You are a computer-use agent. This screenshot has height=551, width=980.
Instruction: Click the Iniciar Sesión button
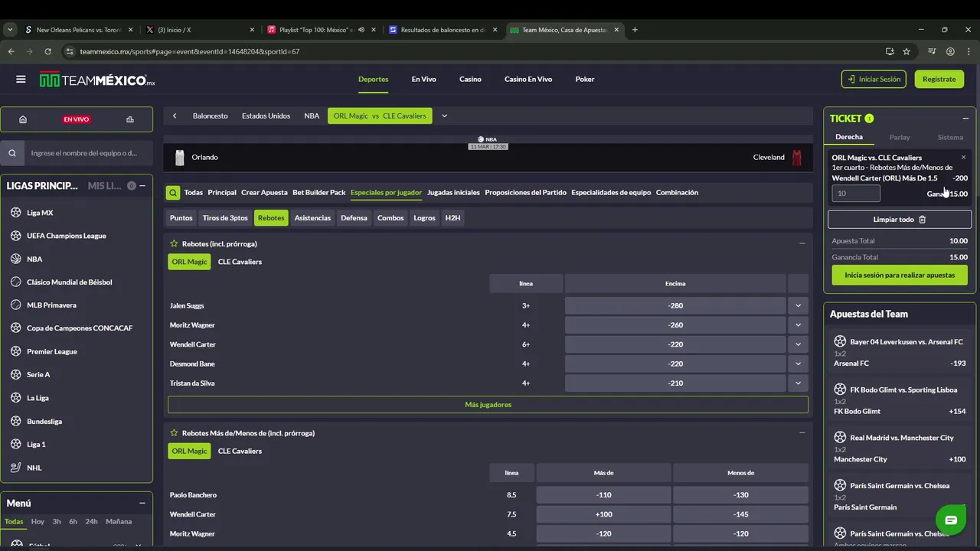874,79
